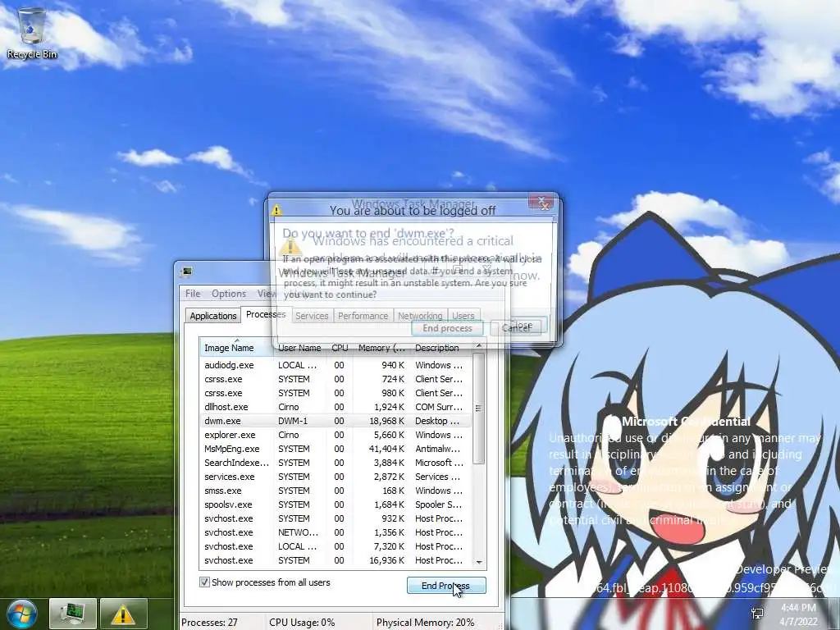Image resolution: width=840 pixels, height=630 pixels.
Task: Switch to the Applications tab
Action: pos(212,316)
